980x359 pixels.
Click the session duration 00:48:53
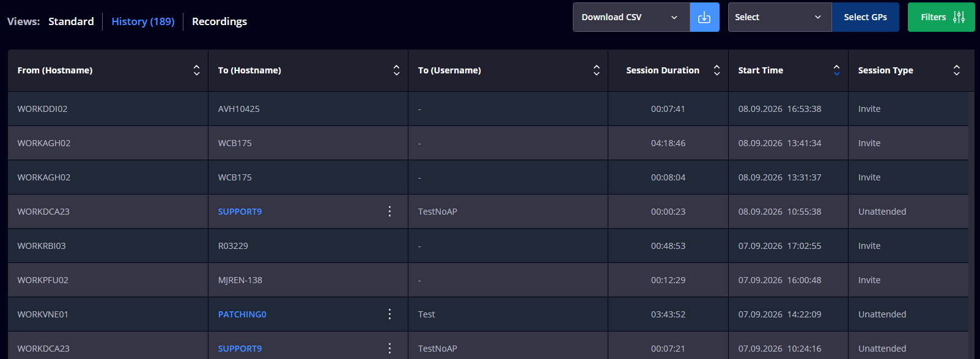pyautogui.click(x=668, y=246)
